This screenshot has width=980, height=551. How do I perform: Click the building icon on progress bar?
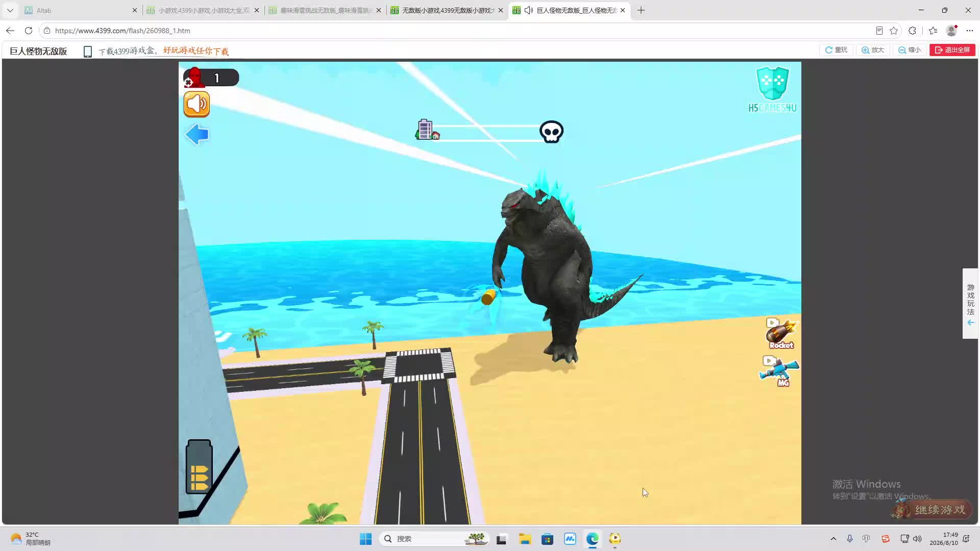(427, 130)
